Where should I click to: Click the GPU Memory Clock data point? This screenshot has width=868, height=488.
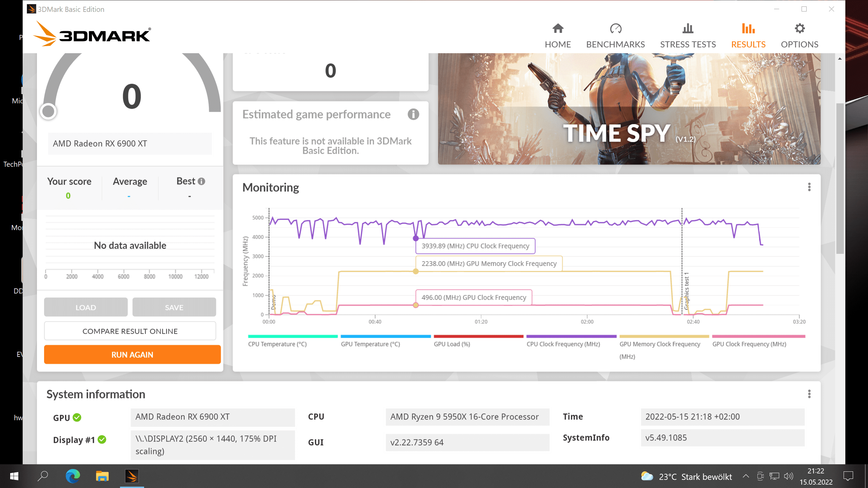tap(416, 271)
